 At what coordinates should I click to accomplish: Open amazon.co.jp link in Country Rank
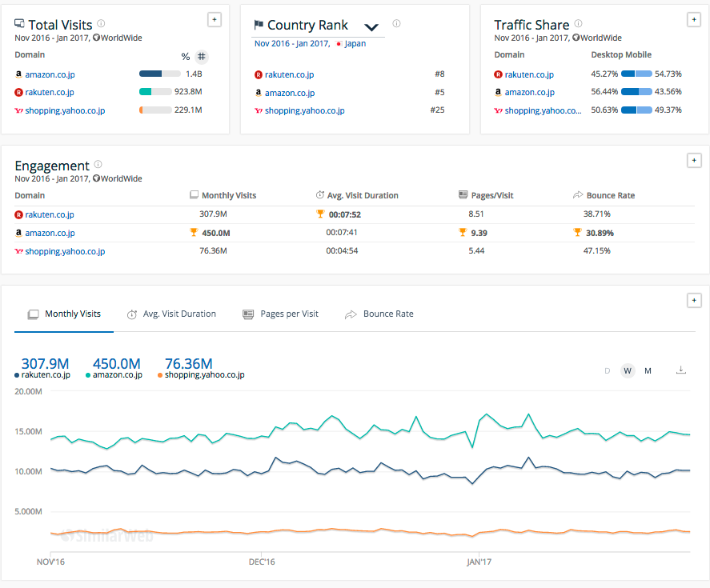coord(290,93)
